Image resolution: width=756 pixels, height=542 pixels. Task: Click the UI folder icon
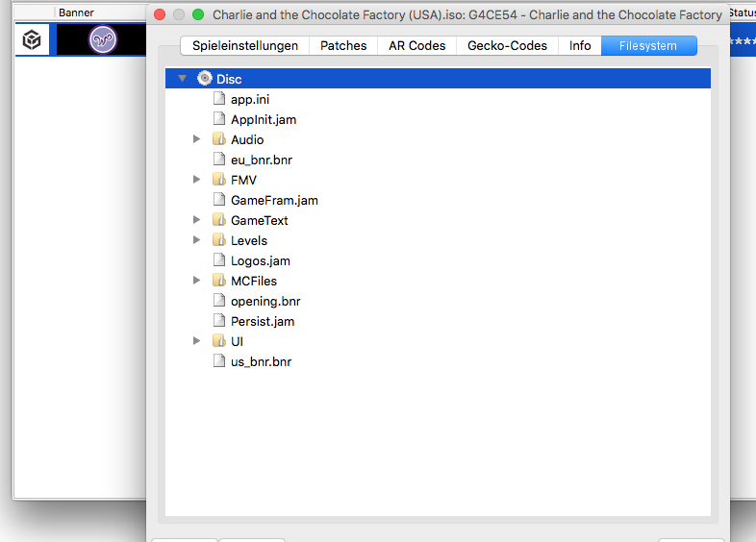[219, 341]
